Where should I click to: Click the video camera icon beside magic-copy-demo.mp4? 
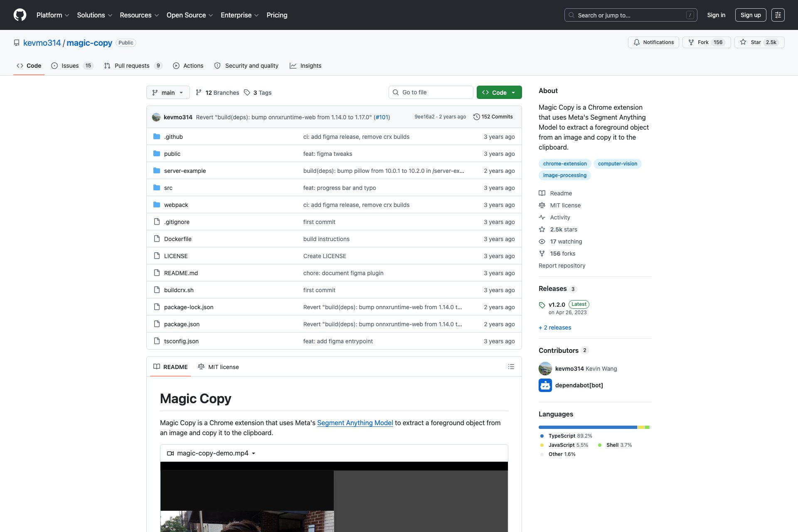[x=170, y=453]
